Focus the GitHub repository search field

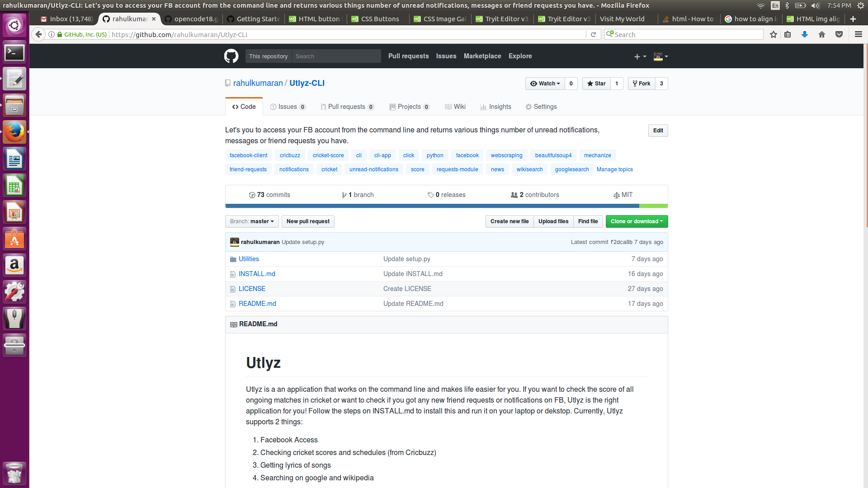pyautogui.click(x=336, y=56)
